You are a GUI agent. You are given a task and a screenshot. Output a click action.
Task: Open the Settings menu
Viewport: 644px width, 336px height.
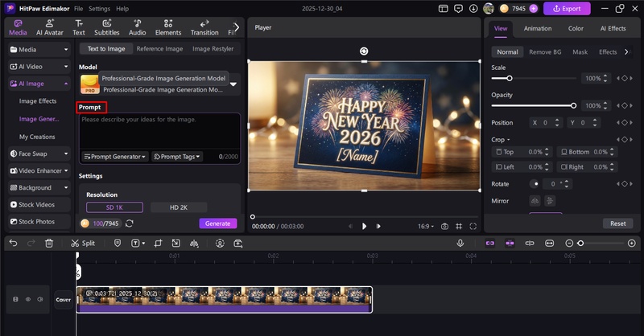[99, 9]
